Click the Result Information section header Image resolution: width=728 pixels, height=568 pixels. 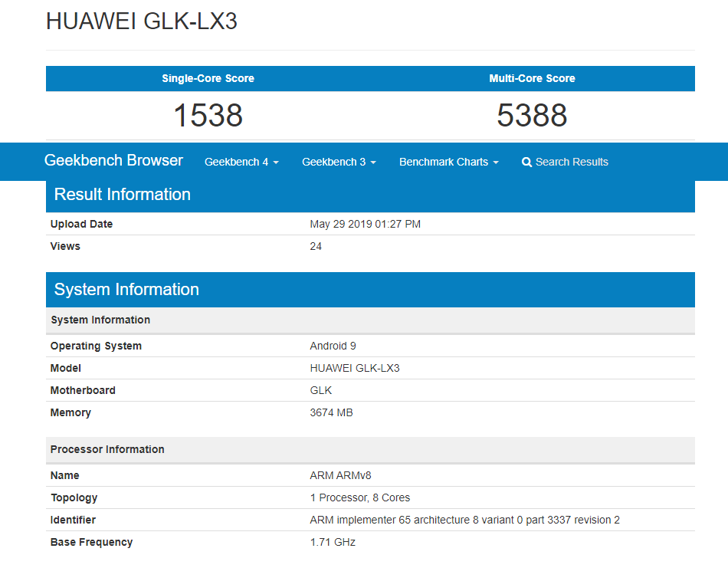click(x=370, y=195)
